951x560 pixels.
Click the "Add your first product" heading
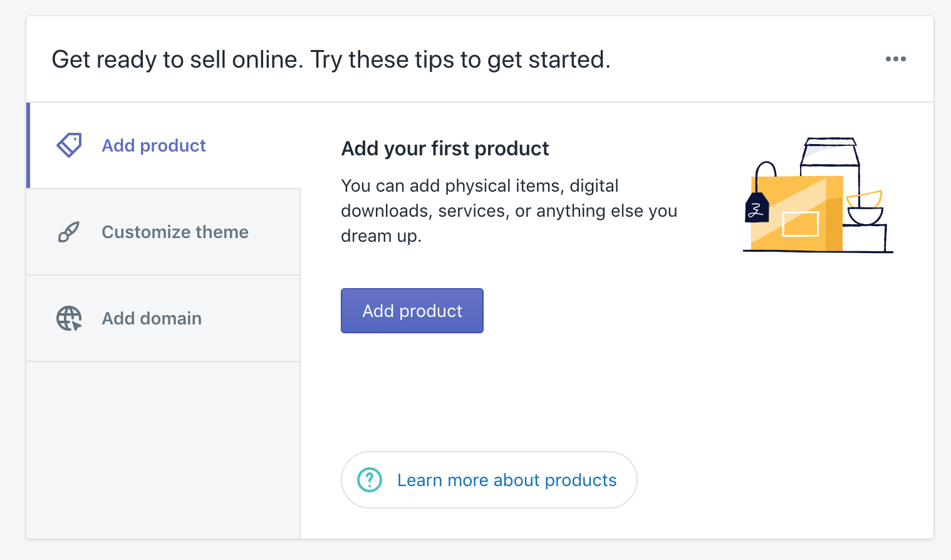coord(445,148)
